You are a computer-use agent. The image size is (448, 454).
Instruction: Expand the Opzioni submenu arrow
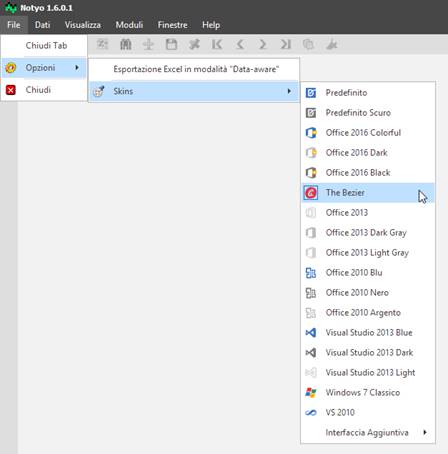pyautogui.click(x=77, y=68)
